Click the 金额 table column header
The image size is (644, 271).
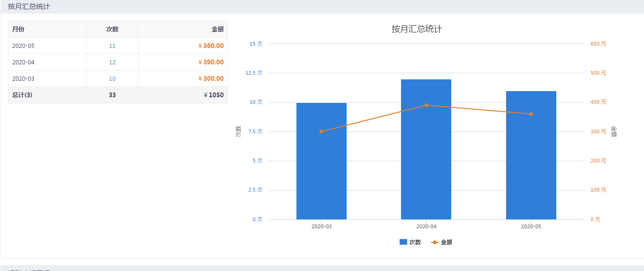(217, 29)
